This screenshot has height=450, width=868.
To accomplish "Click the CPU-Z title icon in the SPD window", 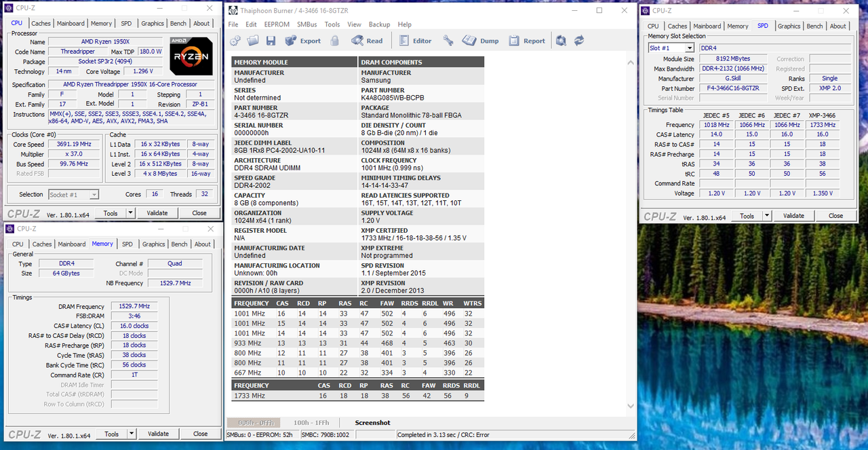I will click(x=646, y=10).
